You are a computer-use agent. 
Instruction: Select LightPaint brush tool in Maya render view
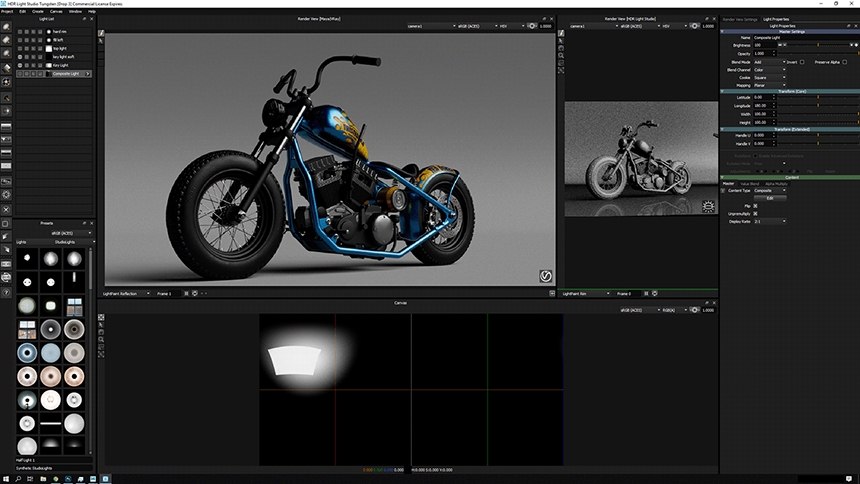coord(101,33)
